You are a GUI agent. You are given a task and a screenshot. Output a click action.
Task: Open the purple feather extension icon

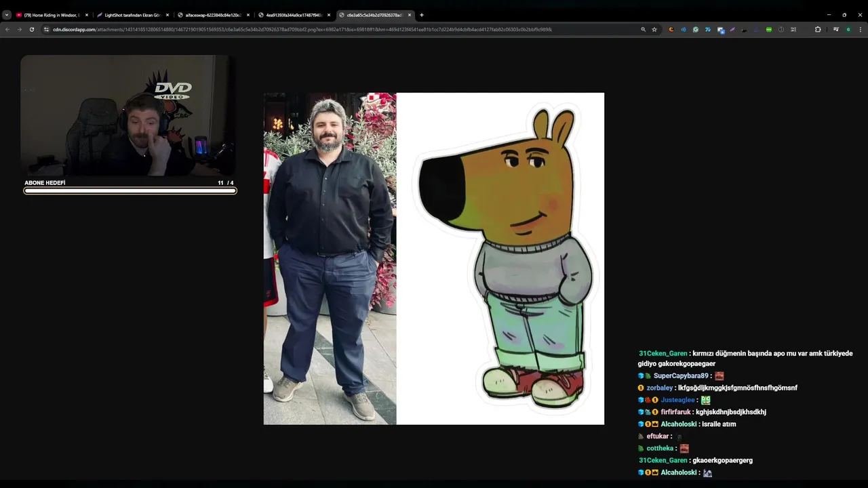(732, 29)
